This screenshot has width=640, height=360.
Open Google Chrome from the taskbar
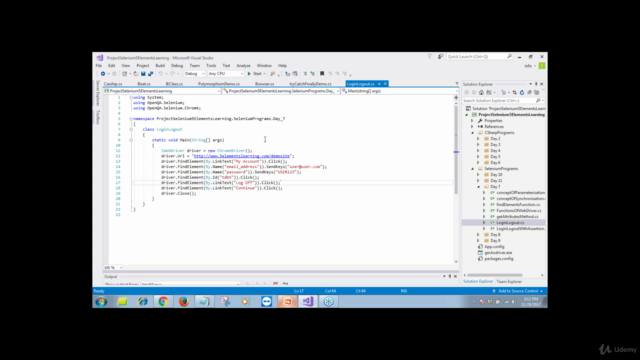pos(163,301)
